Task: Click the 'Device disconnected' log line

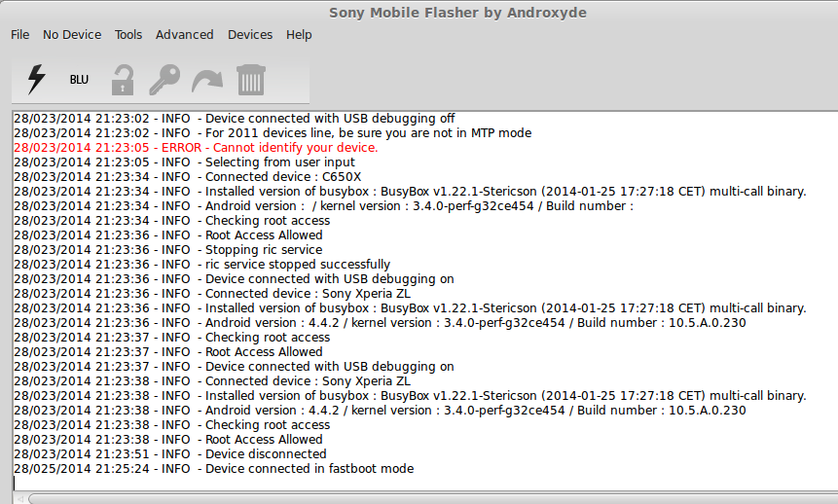Action: point(170,454)
